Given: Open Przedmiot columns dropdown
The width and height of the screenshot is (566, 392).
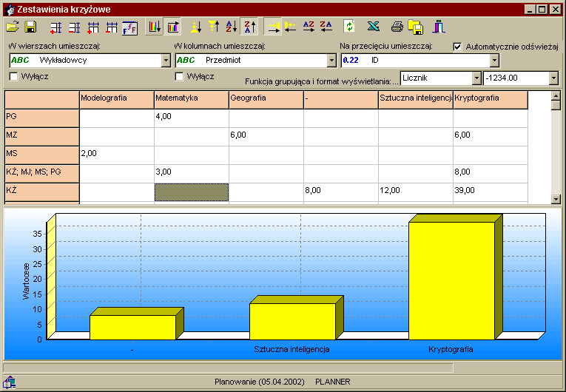Looking at the screenshot, I should [331, 61].
